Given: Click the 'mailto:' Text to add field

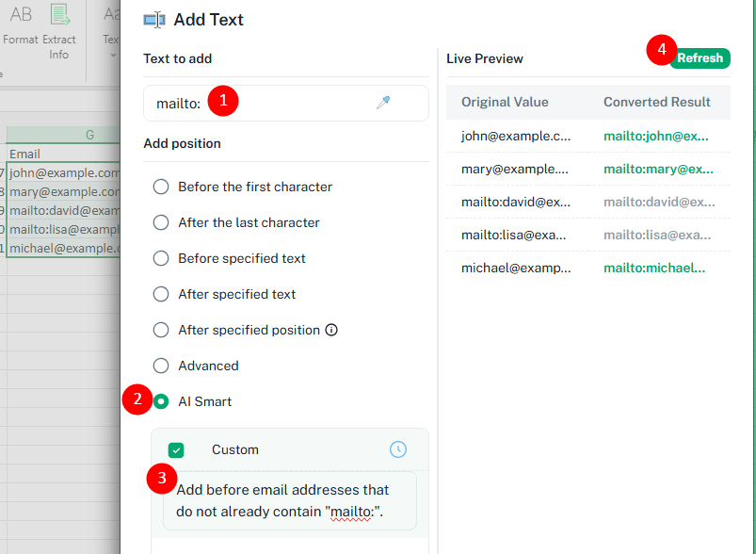Looking at the screenshot, I should tap(286, 104).
